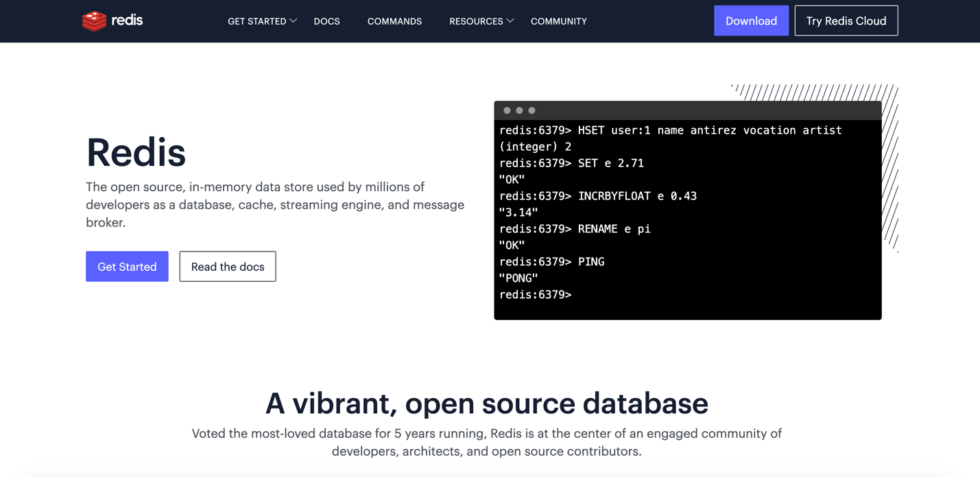
Task: Click the "3.14" output line
Action: point(518,212)
